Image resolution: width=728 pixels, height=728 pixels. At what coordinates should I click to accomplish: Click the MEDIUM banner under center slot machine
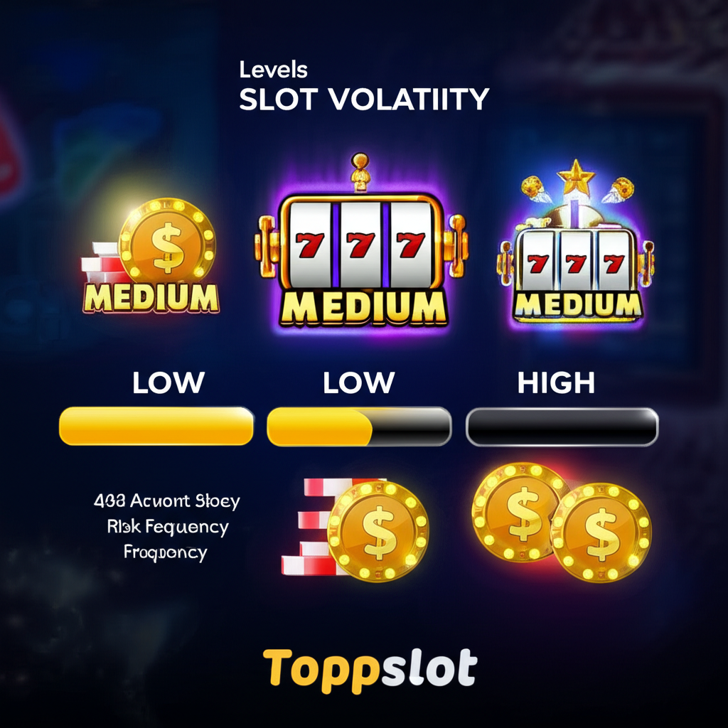(x=363, y=309)
